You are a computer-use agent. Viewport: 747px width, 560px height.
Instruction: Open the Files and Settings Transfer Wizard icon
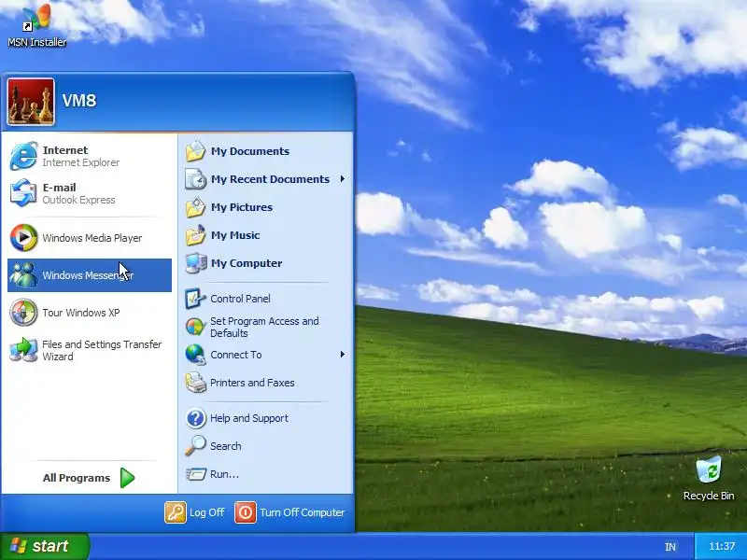point(23,350)
